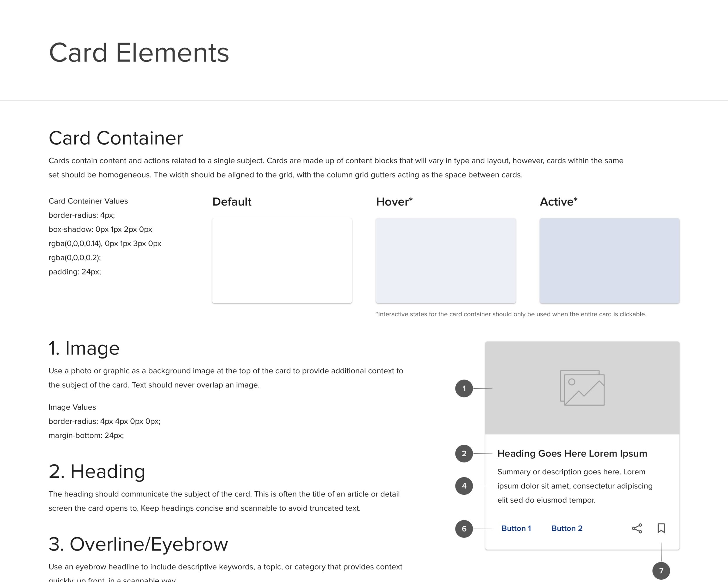
Task: Click the gray image area of the sample card
Action: pos(582,388)
